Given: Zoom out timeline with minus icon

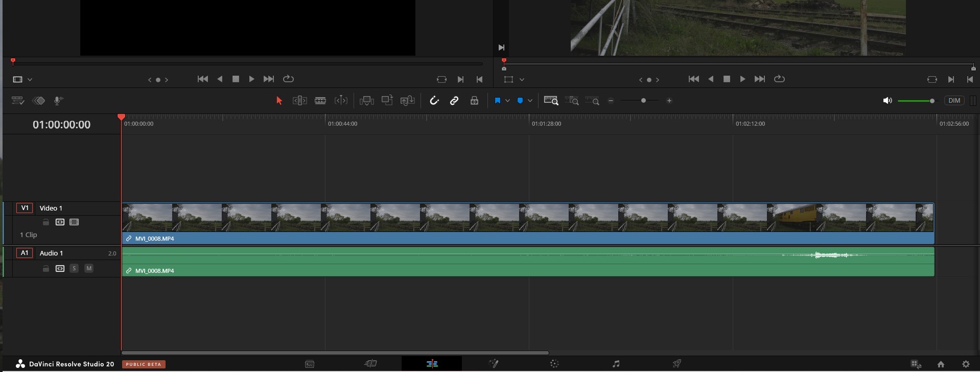Looking at the screenshot, I should point(611,101).
